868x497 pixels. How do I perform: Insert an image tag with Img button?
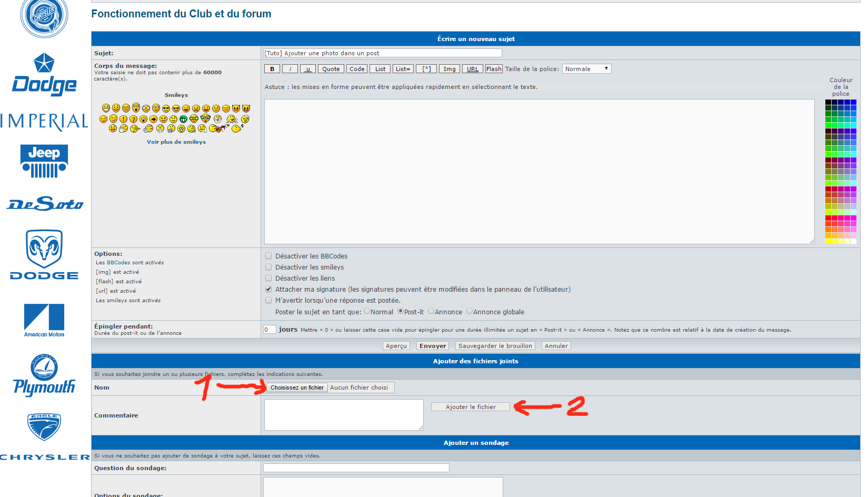[450, 69]
